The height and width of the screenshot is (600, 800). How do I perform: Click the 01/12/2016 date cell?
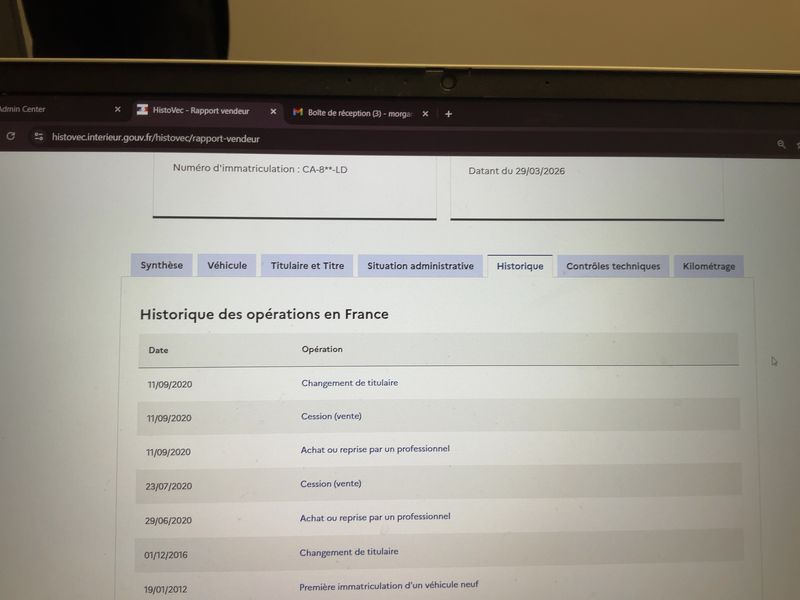[x=166, y=555]
